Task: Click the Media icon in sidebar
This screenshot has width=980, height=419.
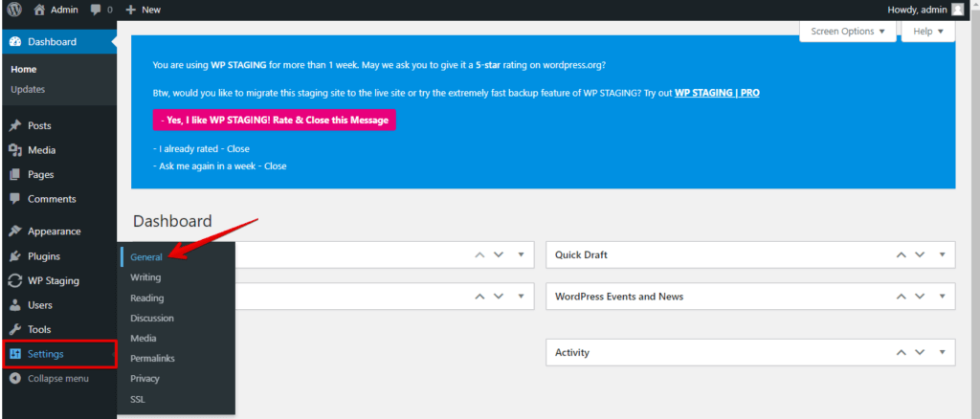Action: click(x=16, y=150)
